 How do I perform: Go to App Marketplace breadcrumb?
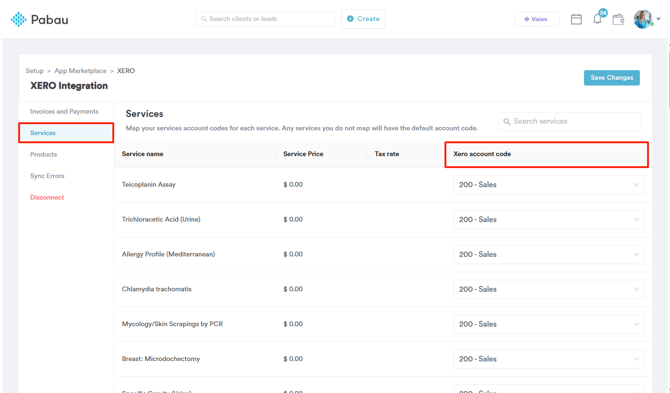point(80,71)
